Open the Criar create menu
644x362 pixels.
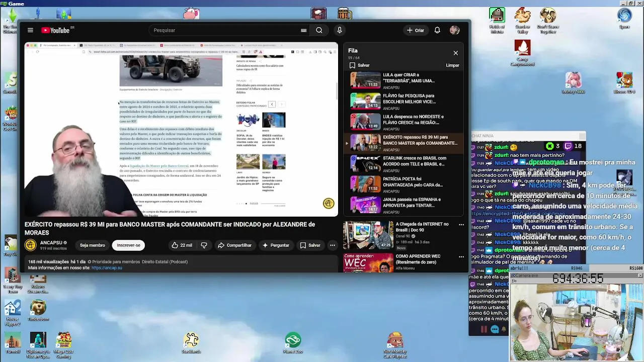click(416, 30)
